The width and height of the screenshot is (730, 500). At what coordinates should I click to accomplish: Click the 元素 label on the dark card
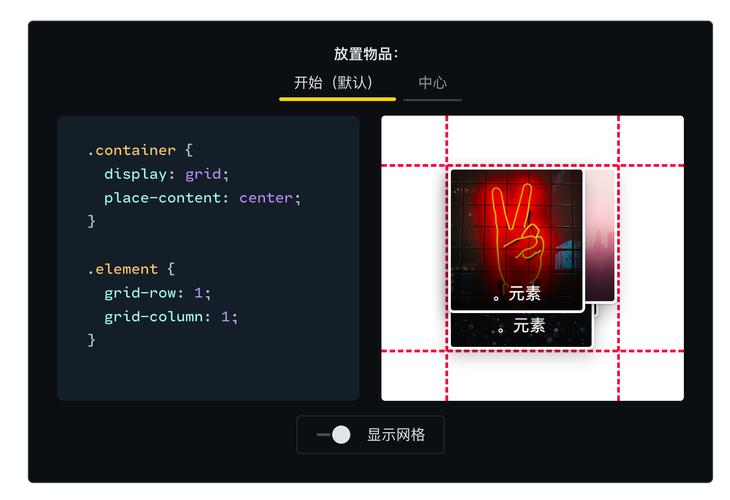[x=521, y=325]
